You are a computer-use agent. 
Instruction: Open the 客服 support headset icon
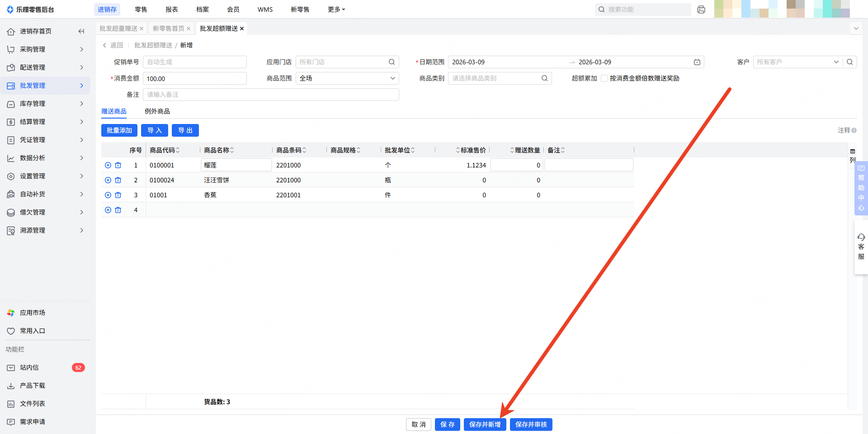coord(861,237)
